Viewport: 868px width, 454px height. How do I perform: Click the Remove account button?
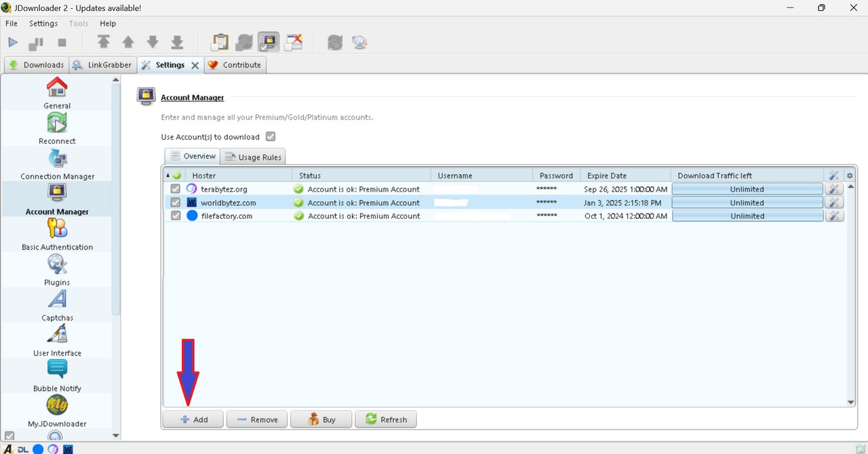tap(257, 419)
